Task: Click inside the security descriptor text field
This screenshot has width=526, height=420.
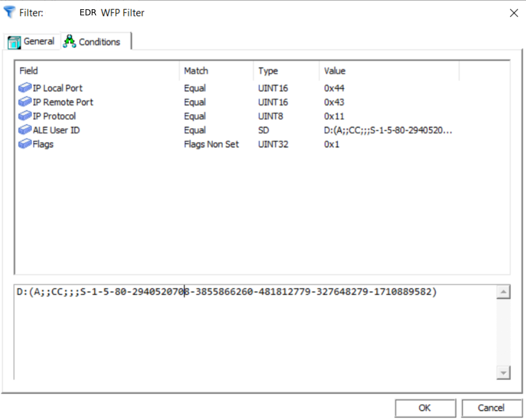Action: (x=255, y=333)
